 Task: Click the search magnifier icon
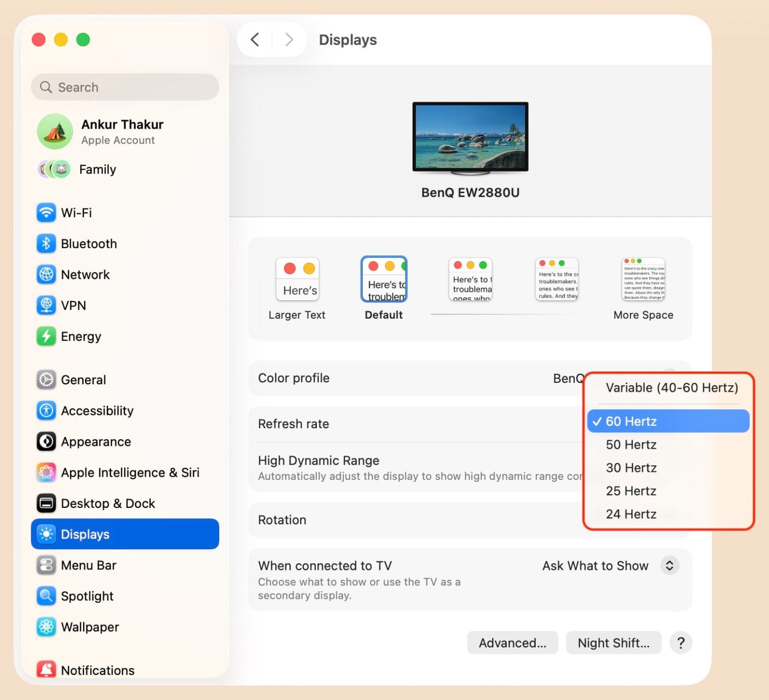pos(46,87)
